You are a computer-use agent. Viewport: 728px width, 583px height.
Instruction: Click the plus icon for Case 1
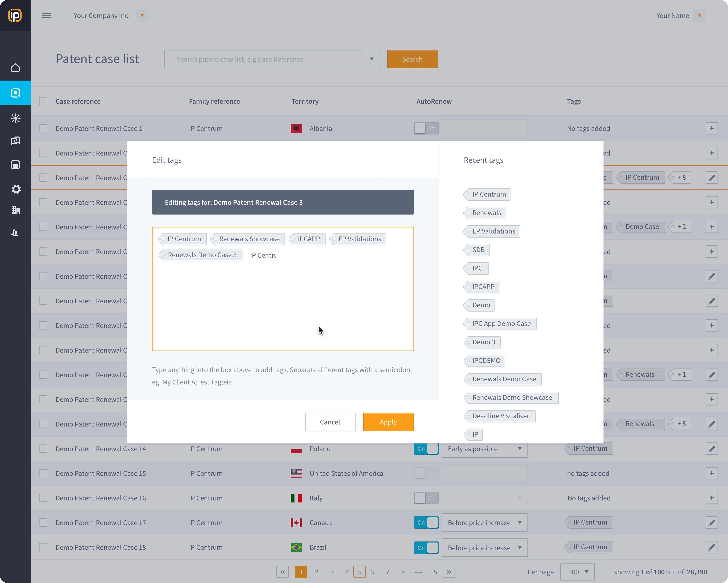coord(711,129)
